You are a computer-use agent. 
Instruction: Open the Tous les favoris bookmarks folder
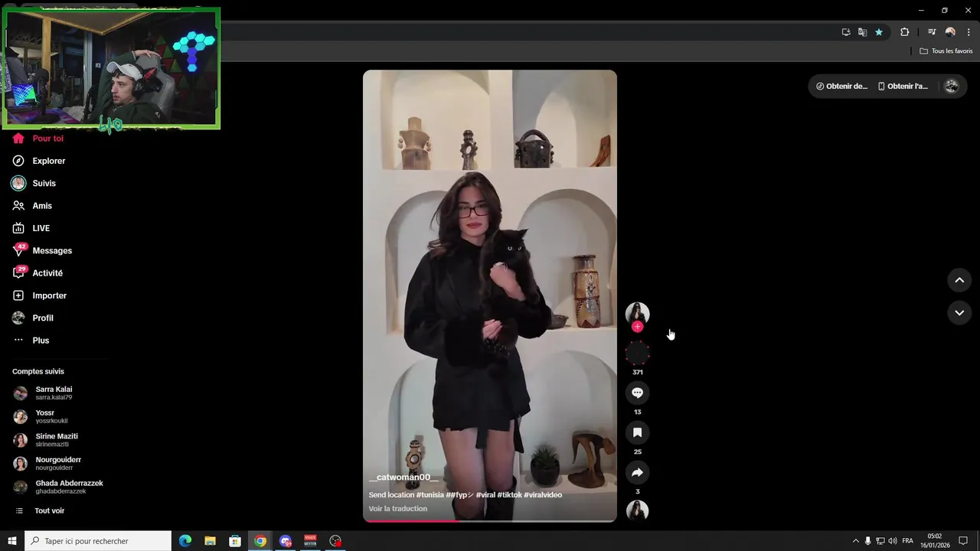[x=946, y=51]
